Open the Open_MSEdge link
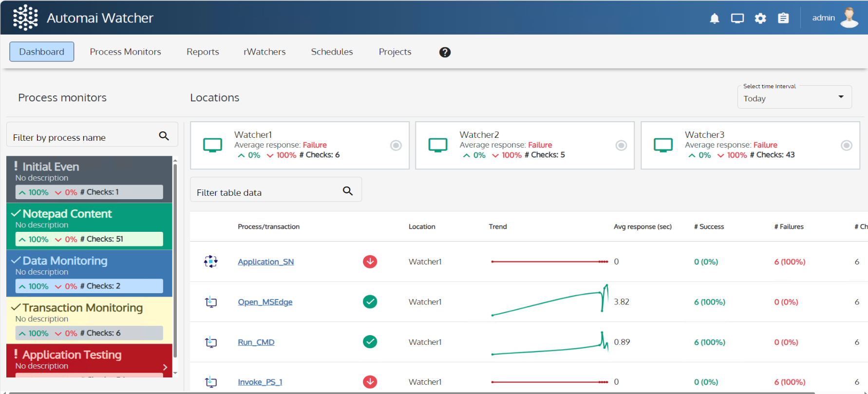 [x=265, y=302]
